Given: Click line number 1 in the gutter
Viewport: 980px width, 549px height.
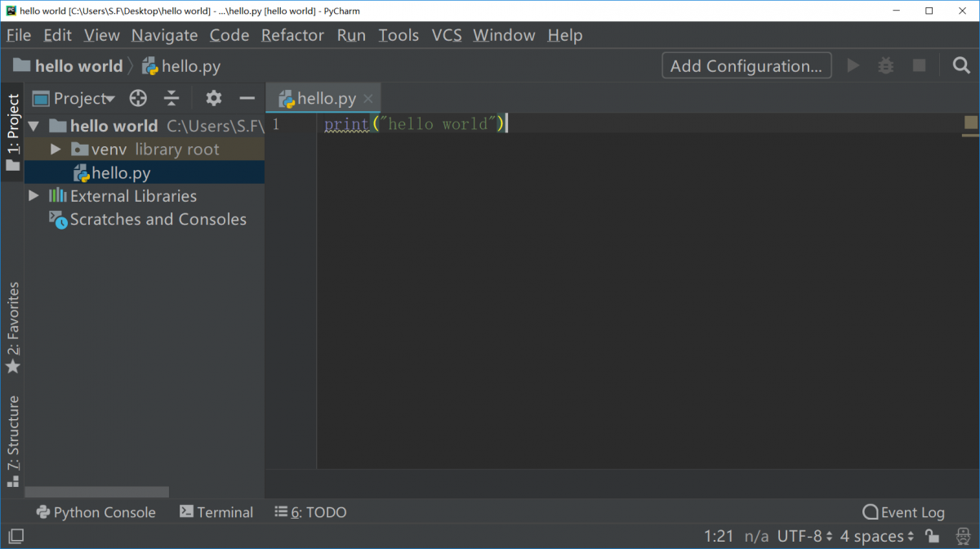Looking at the screenshot, I should pyautogui.click(x=276, y=124).
